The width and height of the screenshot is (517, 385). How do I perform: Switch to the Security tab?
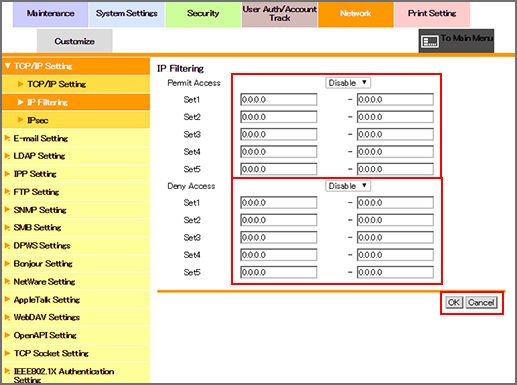[203, 14]
